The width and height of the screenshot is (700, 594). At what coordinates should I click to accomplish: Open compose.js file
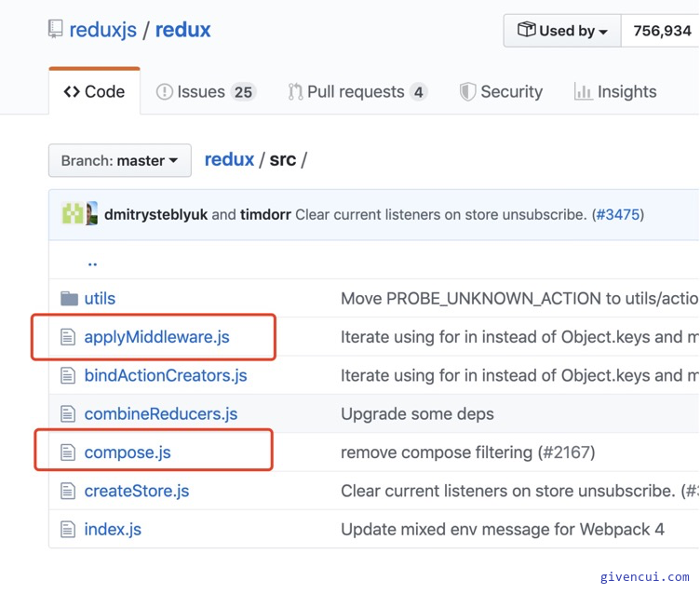pos(128,452)
